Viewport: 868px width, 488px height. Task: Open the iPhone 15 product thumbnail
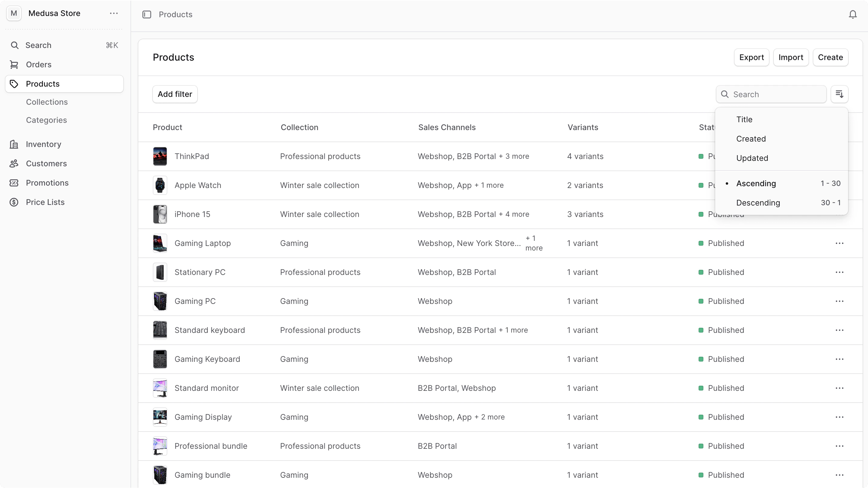click(160, 214)
